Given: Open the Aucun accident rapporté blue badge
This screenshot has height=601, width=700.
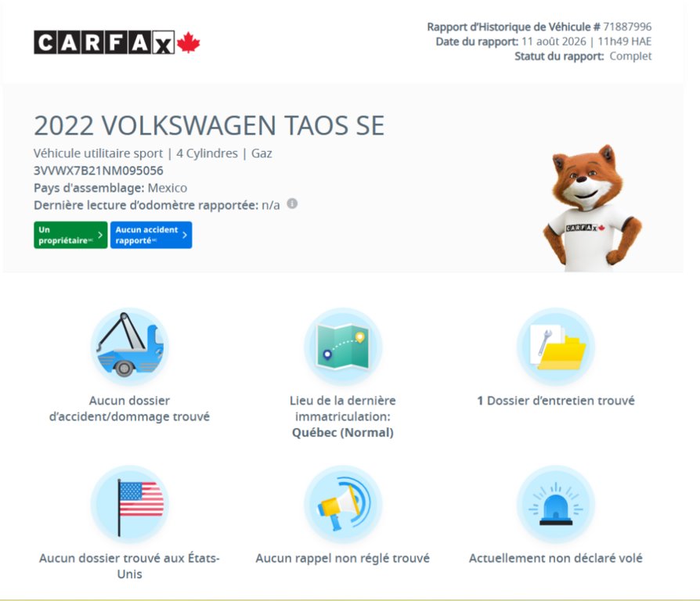Looking at the screenshot, I should 151,235.
